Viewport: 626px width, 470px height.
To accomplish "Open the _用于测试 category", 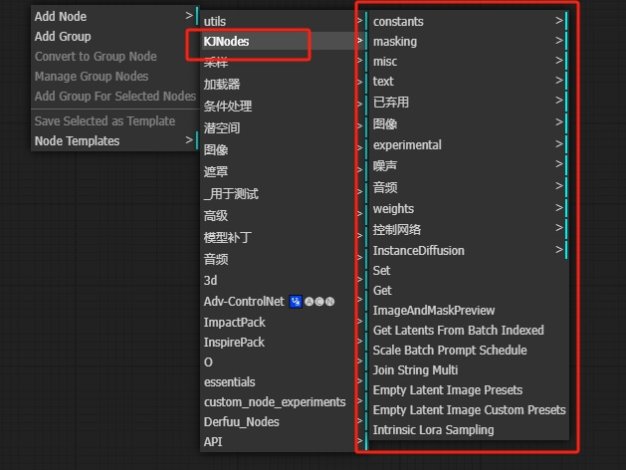I will (x=283, y=194).
